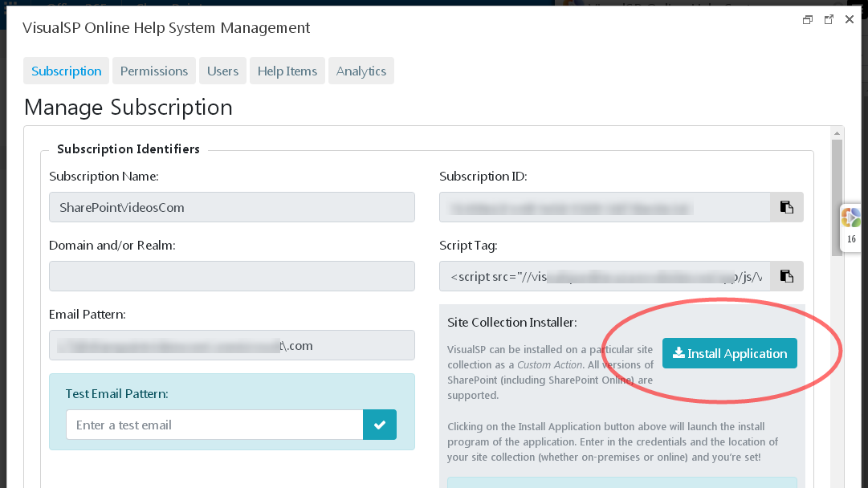
Task: Click the Site Collection Installer label
Action: 512,322
